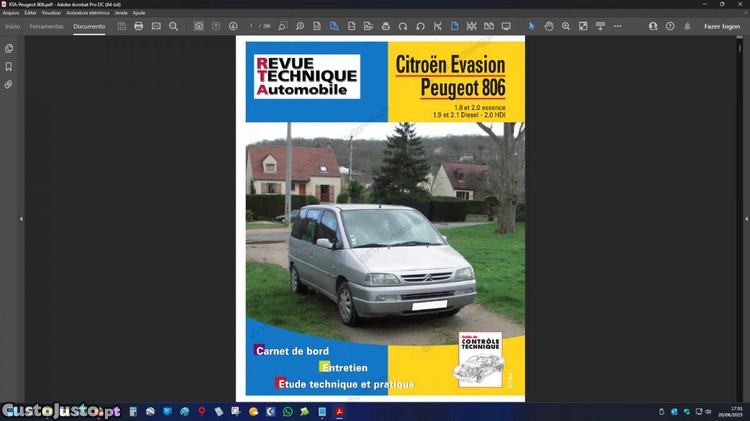The width and height of the screenshot is (750, 421).
Task: Open the Attachments paperclip panel
Action: point(9,85)
